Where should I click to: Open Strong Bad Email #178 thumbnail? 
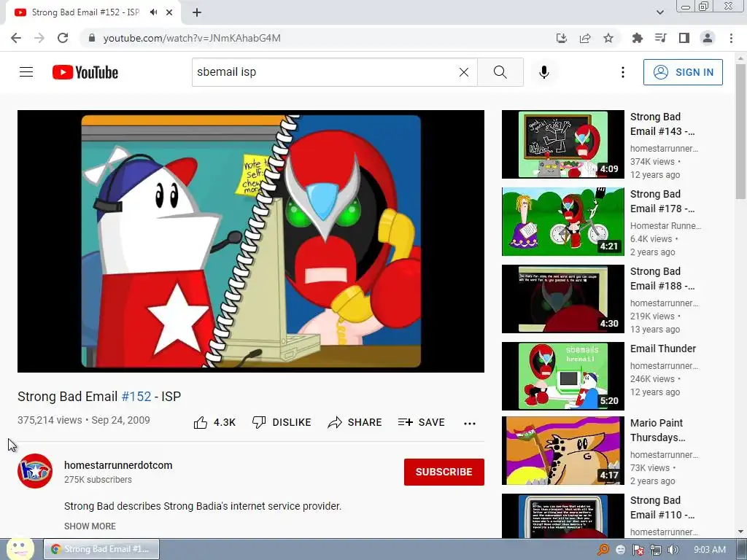[563, 222]
